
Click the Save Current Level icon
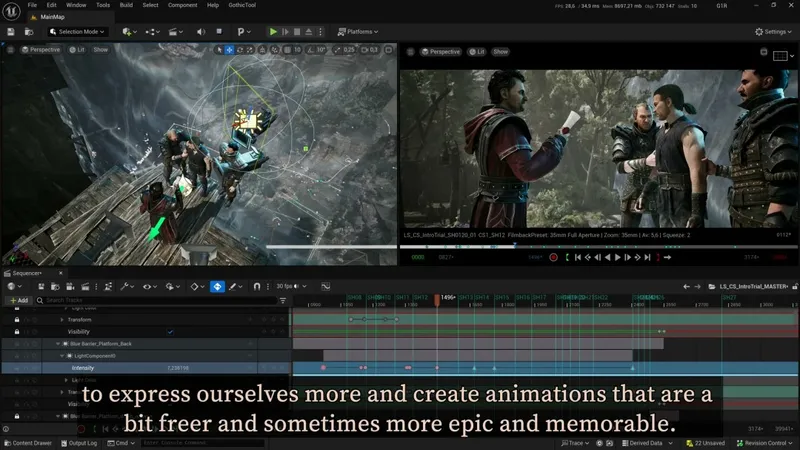pos(13,31)
